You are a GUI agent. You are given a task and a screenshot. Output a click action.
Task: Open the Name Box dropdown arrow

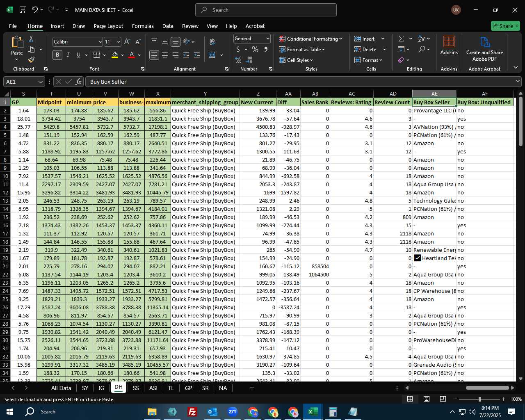(40, 82)
